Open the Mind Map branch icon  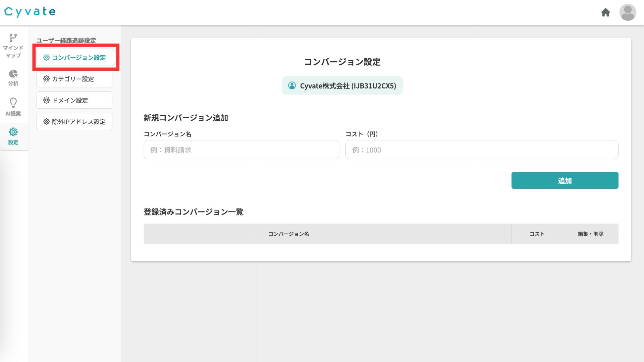pos(13,38)
